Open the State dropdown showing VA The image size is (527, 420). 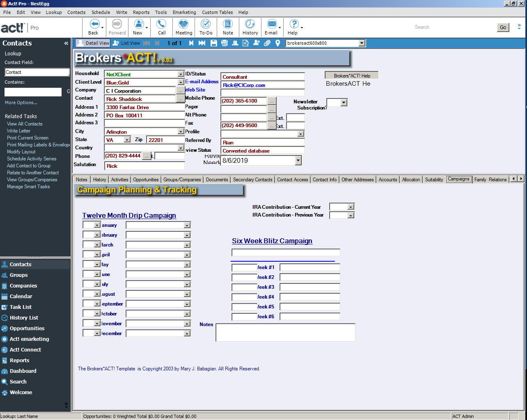point(127,140)
